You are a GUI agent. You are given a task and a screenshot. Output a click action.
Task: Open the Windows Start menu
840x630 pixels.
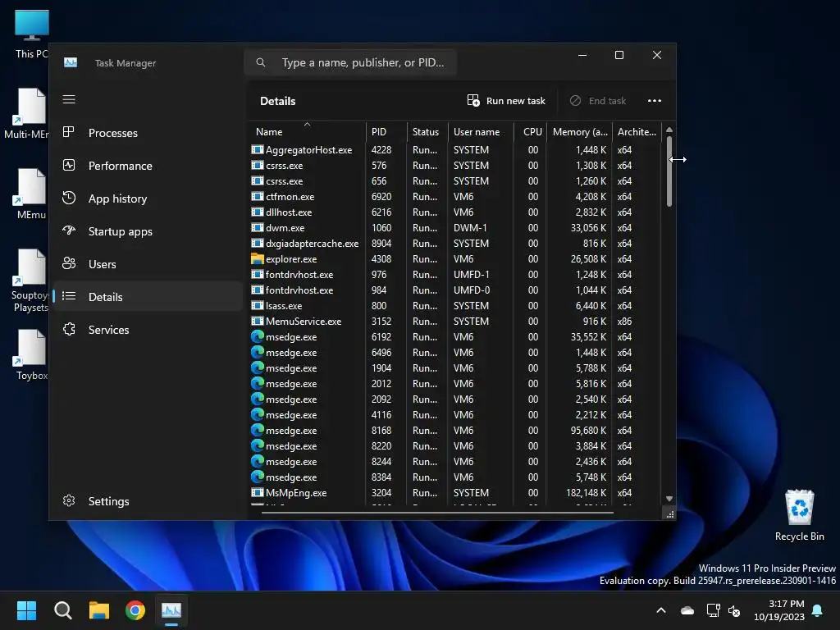click(x=26, y=610)
